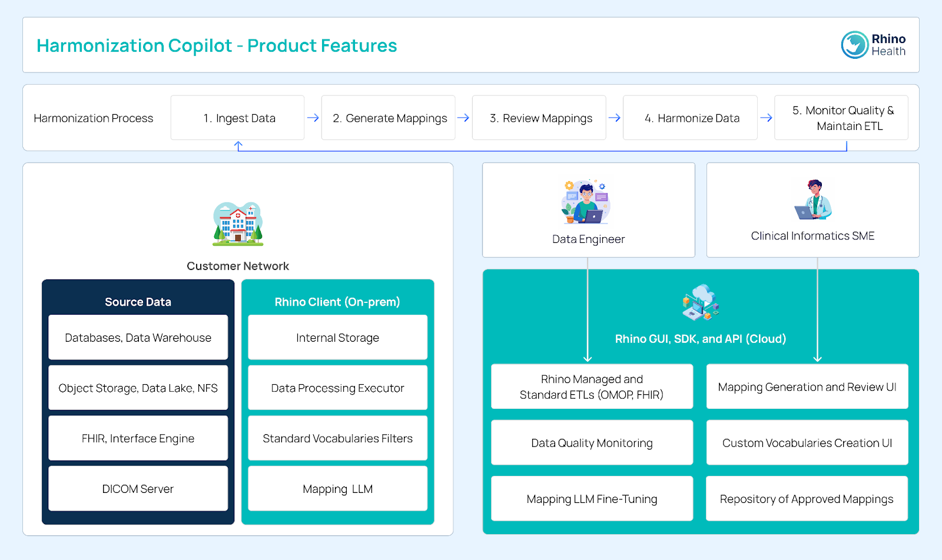Click Rhino Managed and Standard ETLs box
942x560 pixels.
tap(592, 386)
